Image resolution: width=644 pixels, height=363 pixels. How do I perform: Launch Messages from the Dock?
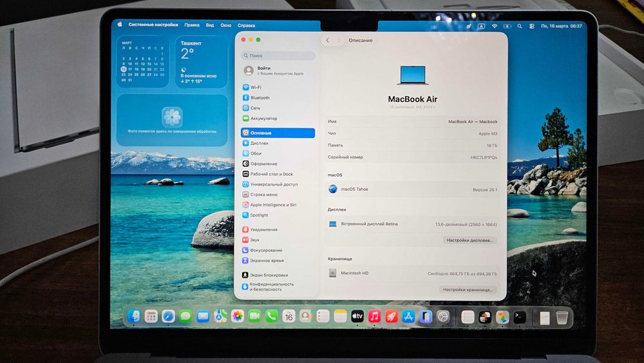click(185, 316)
